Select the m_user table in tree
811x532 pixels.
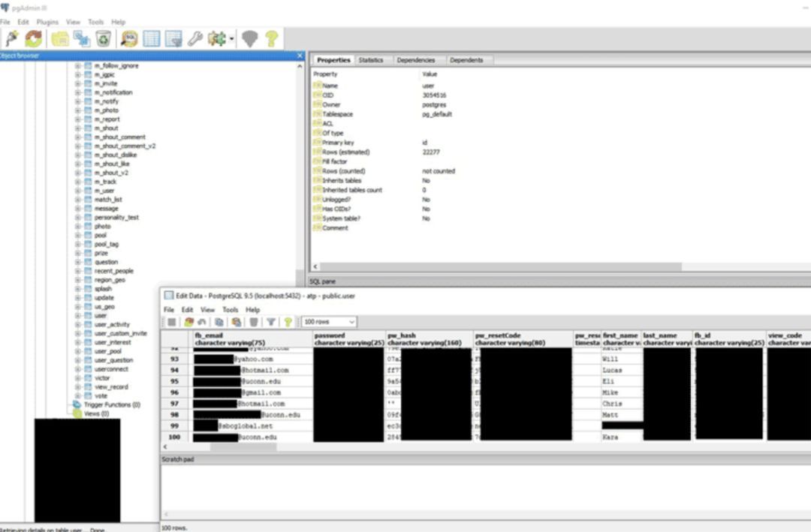104,191
